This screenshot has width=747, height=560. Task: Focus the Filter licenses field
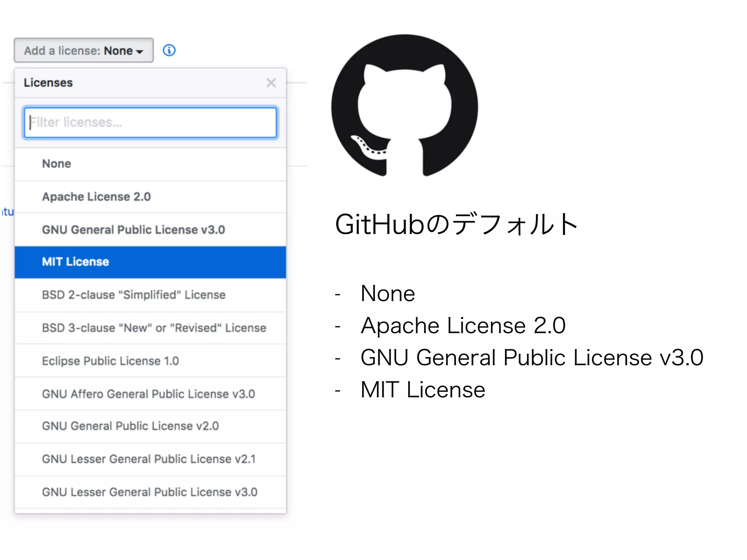tap(150, 122)
